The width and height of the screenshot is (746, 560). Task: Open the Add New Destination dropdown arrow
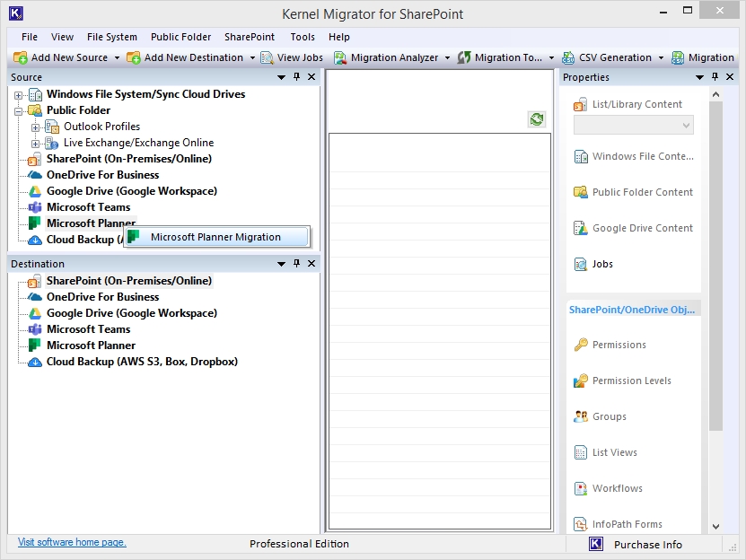click(252, 58)
